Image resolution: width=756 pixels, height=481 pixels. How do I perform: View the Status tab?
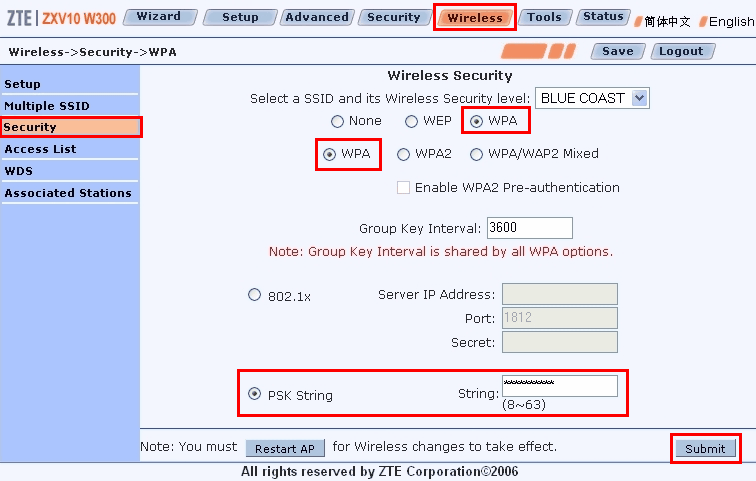click(603, 17)
